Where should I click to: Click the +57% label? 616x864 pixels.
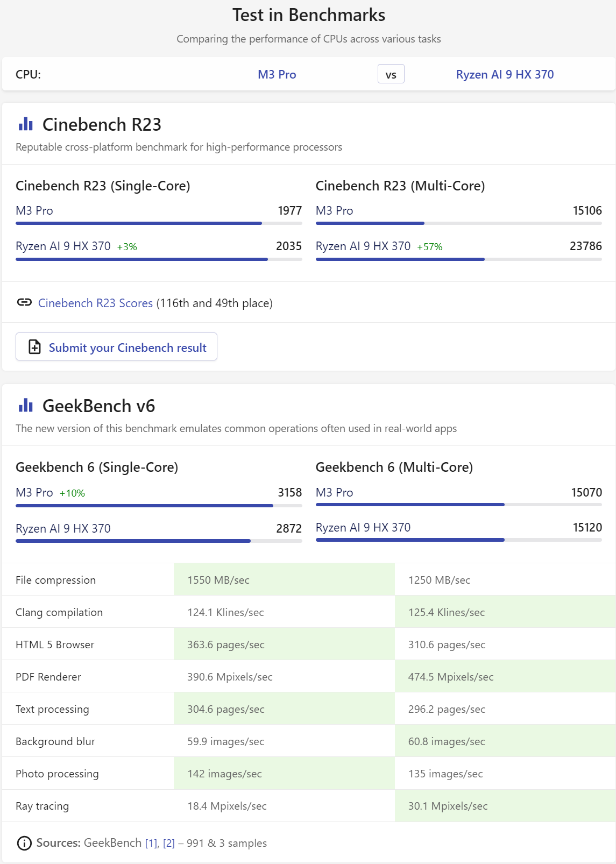(430, 247)
